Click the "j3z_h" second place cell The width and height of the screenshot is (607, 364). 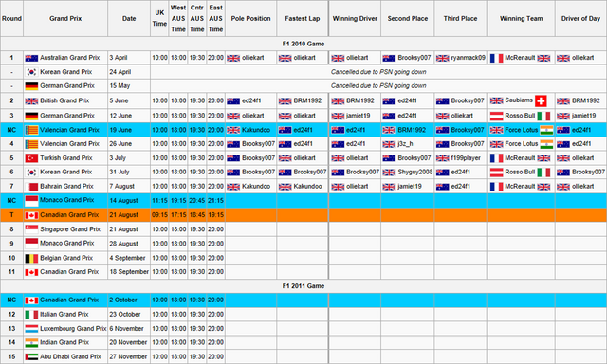[408, 144]
